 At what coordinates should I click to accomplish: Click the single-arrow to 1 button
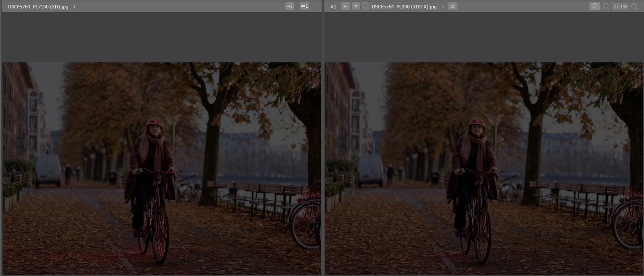tap(289, 6)
